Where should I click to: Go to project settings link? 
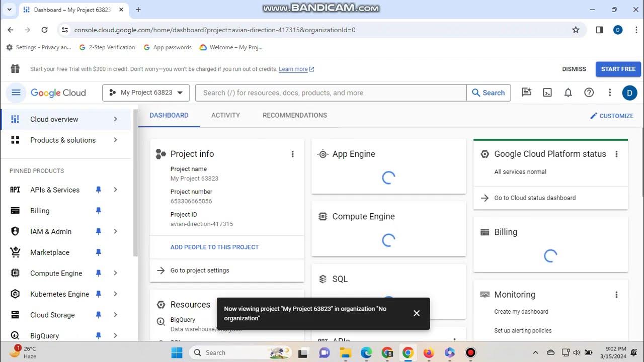point(200,270)
